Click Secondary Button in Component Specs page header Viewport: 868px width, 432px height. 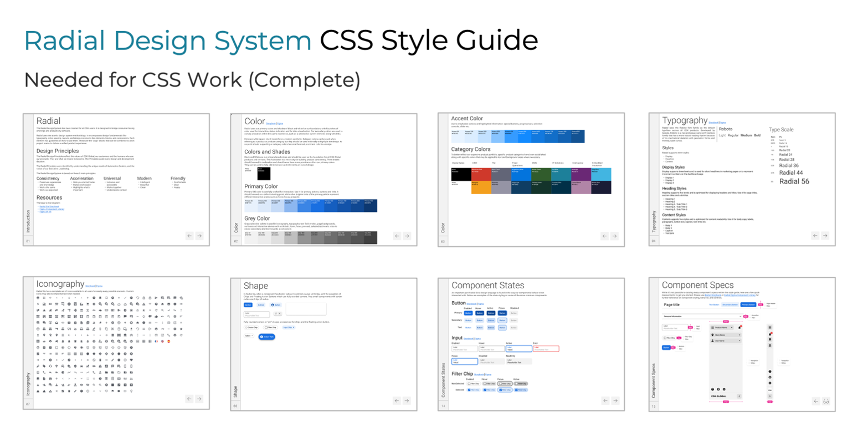tap(730, 304)
